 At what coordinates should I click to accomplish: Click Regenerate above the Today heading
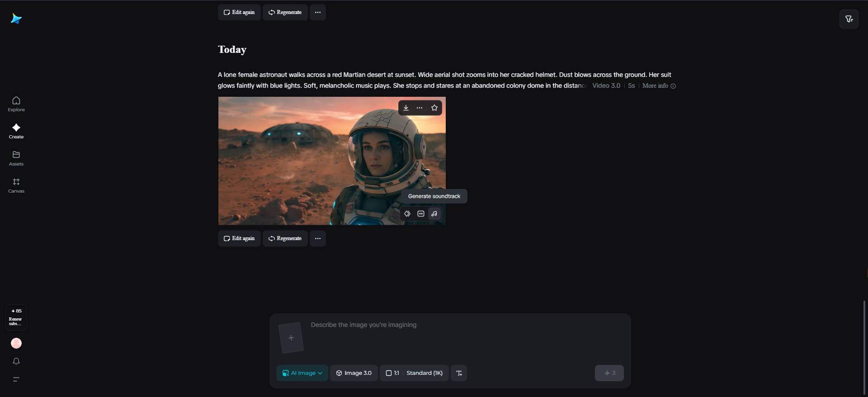pyautogui.click(x=285, y=12)
